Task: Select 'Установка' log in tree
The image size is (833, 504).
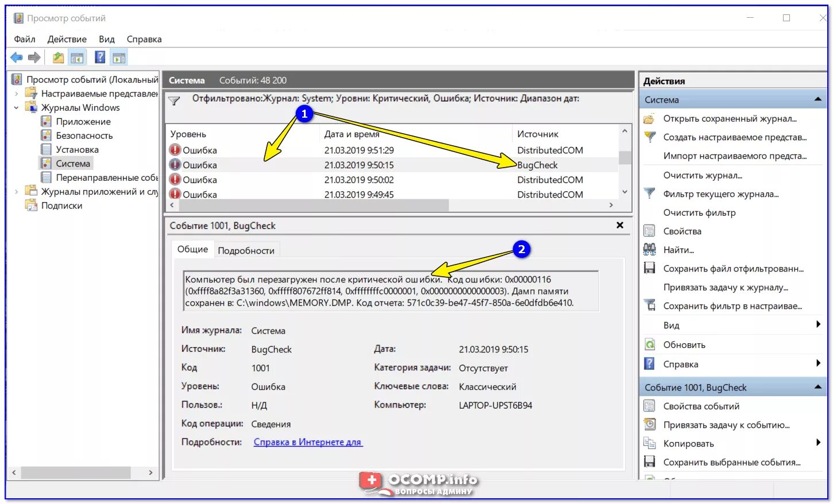Action: click(78, 149)
